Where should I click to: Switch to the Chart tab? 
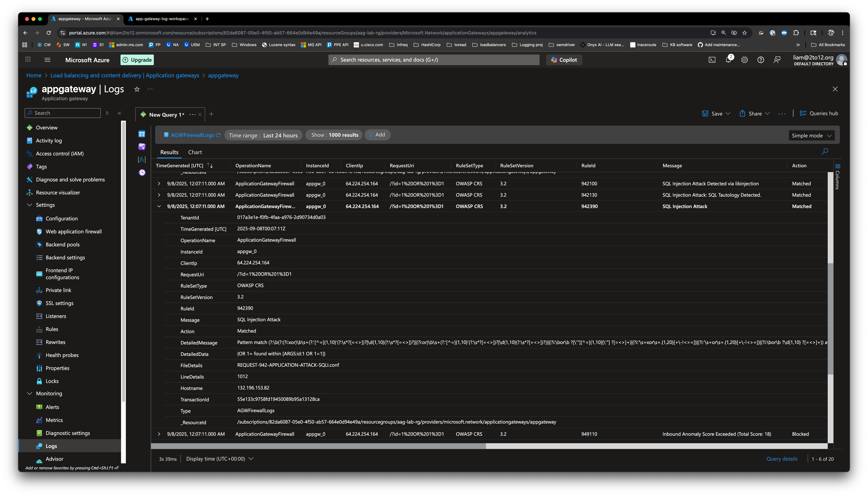(x=195, y=152)
